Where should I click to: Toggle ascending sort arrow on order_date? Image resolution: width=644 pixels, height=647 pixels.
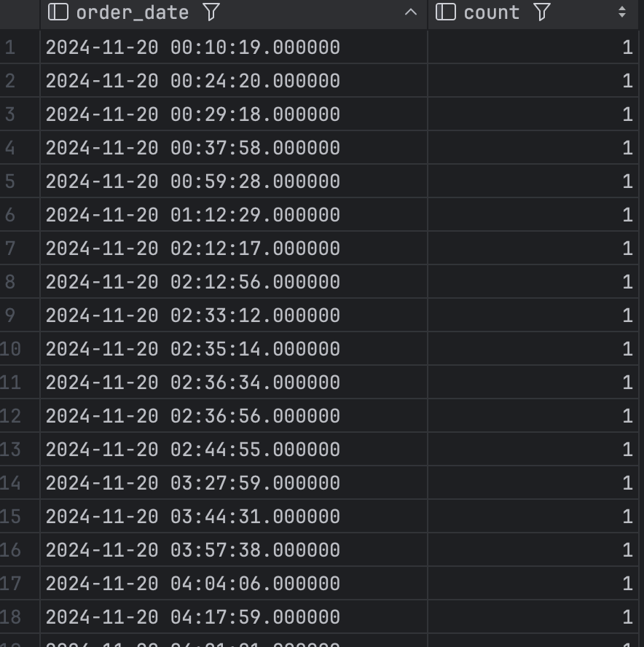pyautogui.click(x=410, y=12)
